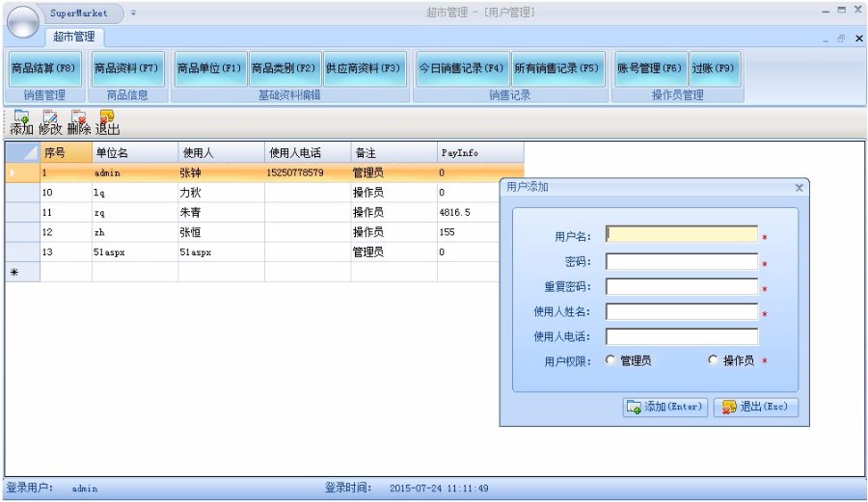Click the phone number 15250778579 cell
This screenshot has width=868, height=502.
(x=308, y=172)
